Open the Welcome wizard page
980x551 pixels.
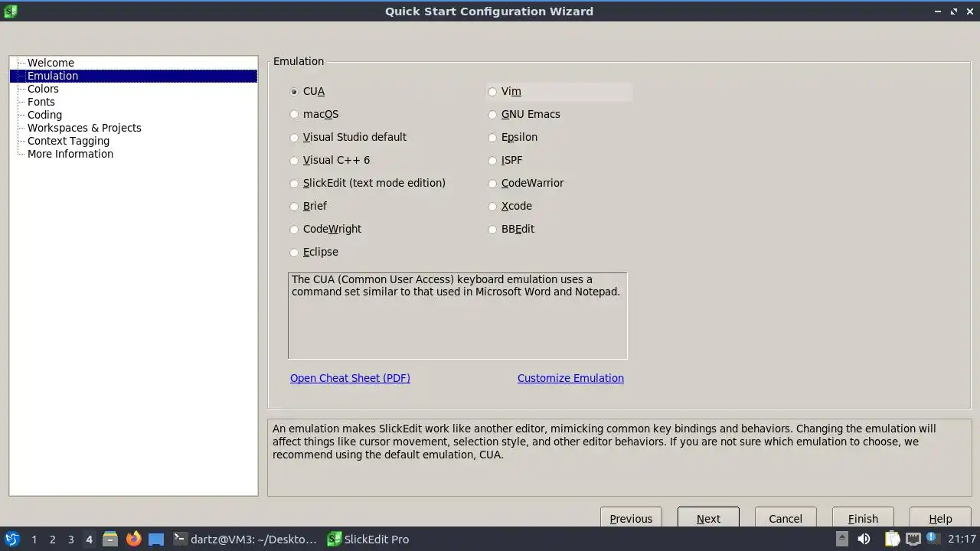[51, 63]
